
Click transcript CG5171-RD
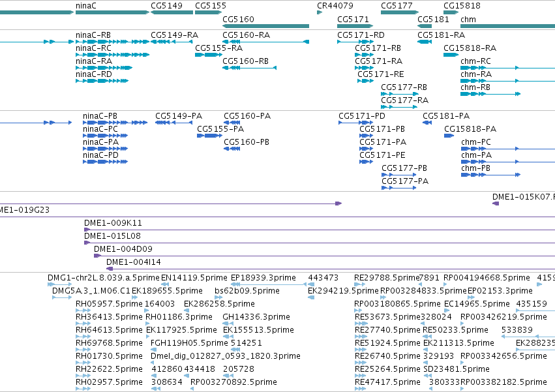361,35
